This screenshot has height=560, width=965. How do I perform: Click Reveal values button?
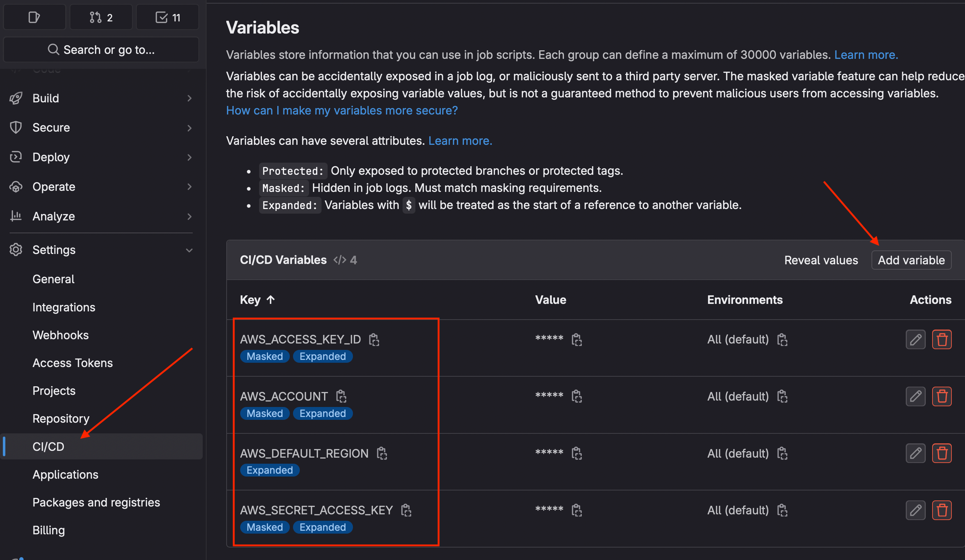pos(820,260)
